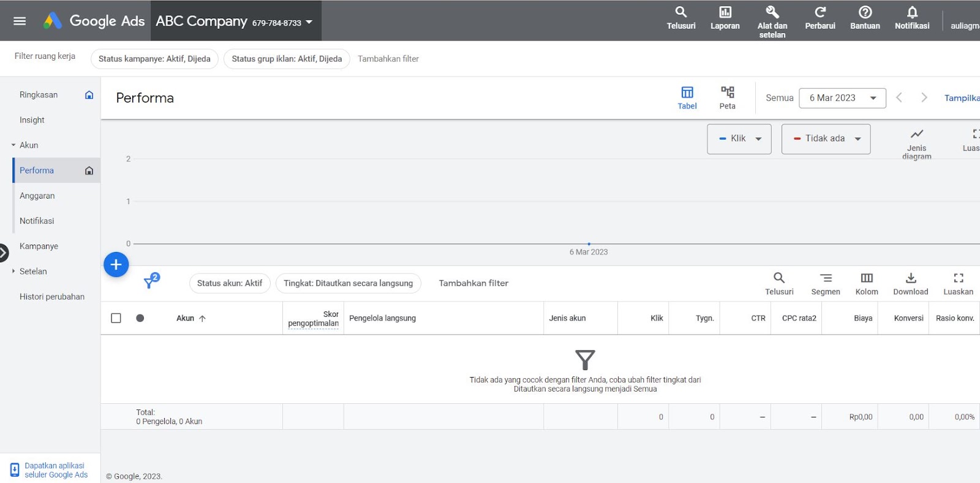Screen dimensions: 980x483
Task: Click the blue plus create button
Action: pos(116,265)
